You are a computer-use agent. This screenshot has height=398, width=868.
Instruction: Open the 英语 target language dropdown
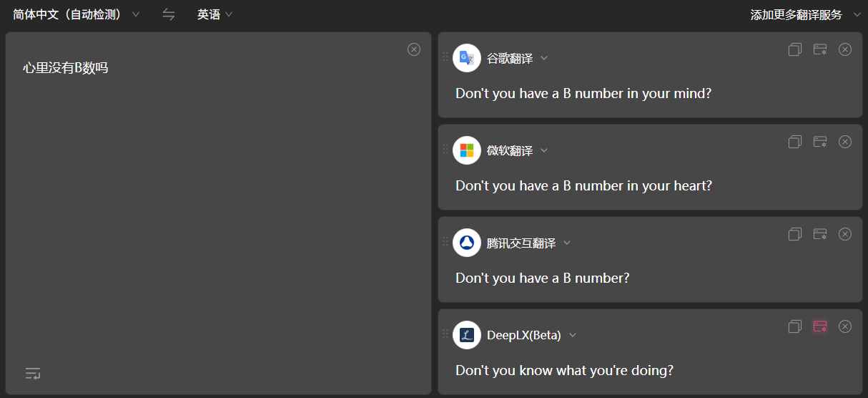point(215,14)
